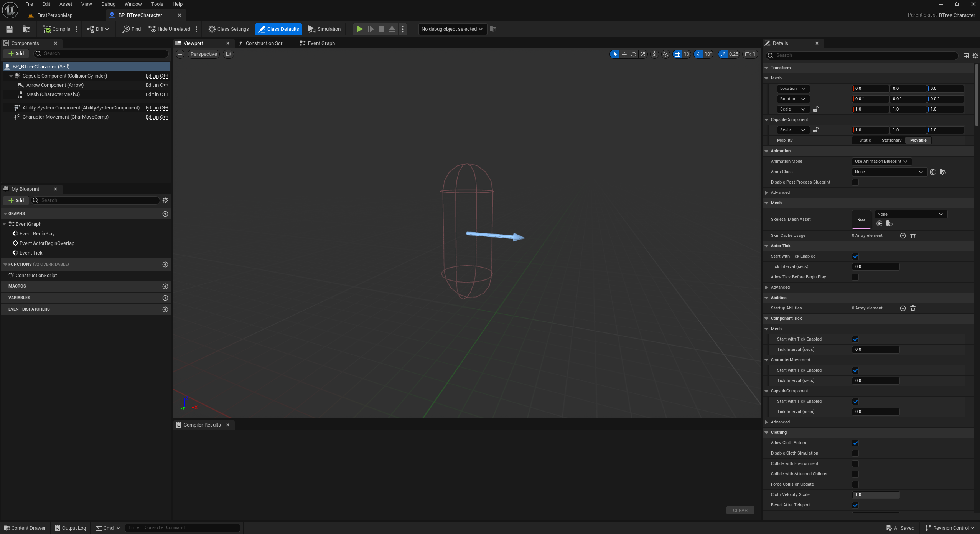Add new function with plus icon

[165, 265]
